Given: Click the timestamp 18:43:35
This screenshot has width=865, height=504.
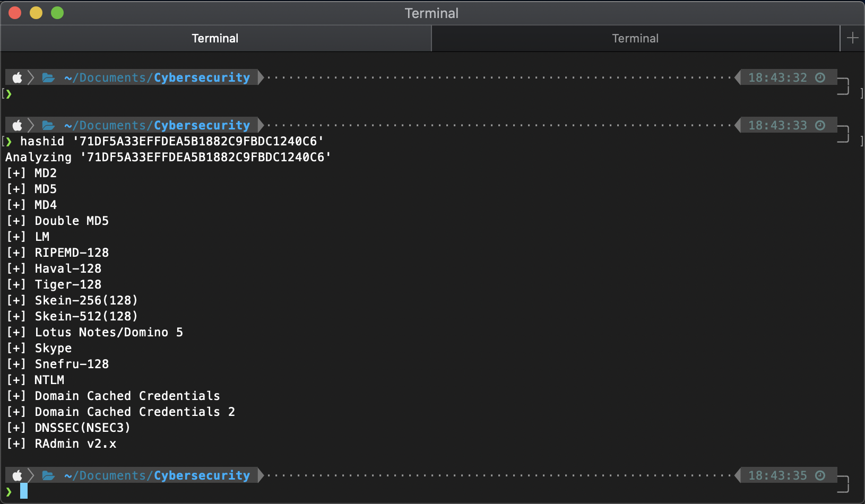Looking at the screenshot, I should [777, 475].
